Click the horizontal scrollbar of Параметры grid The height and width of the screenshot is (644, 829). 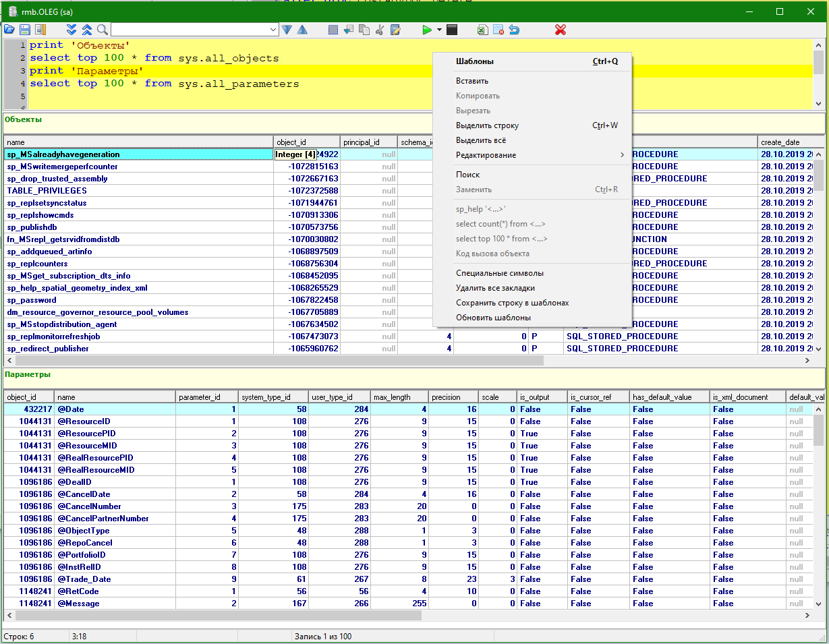coord(218,616)
